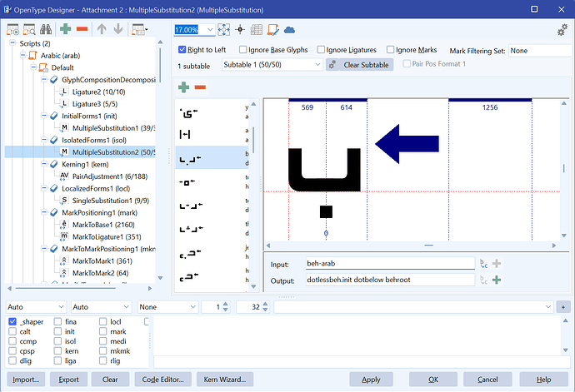Open the second Auto dropdown
The width and height of the screenshot is (575, 392).
tap(101, 307)
